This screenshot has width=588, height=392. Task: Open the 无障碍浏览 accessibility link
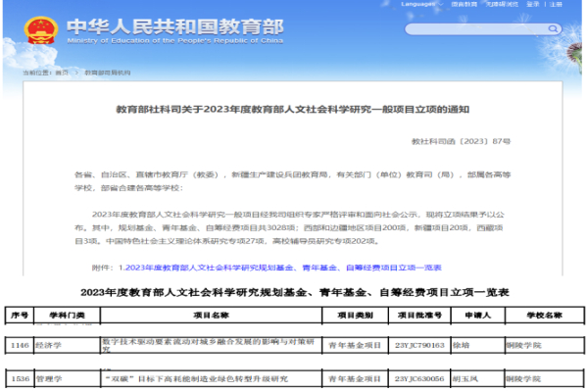coord(502,4)
